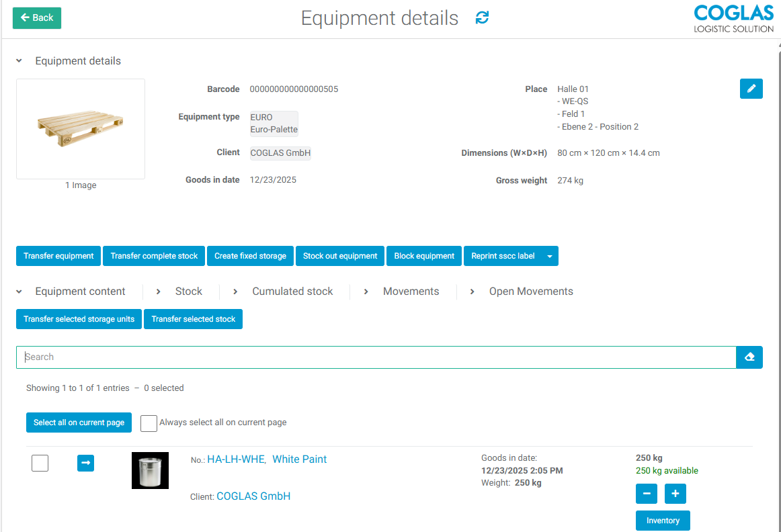The width and height of the screenshot is (781, 532).
Task: Toggle the Select all on current page option
Action: click(x=79, y=423)
